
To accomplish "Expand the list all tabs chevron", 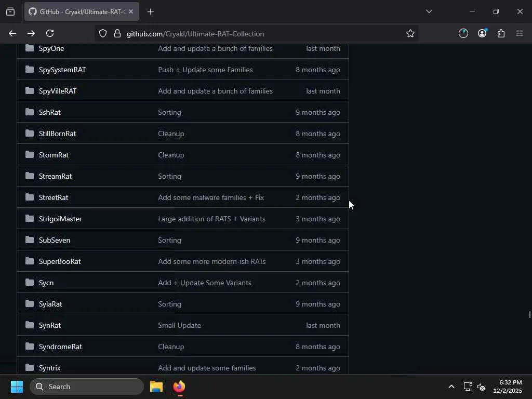I will [x=429, y=11].
